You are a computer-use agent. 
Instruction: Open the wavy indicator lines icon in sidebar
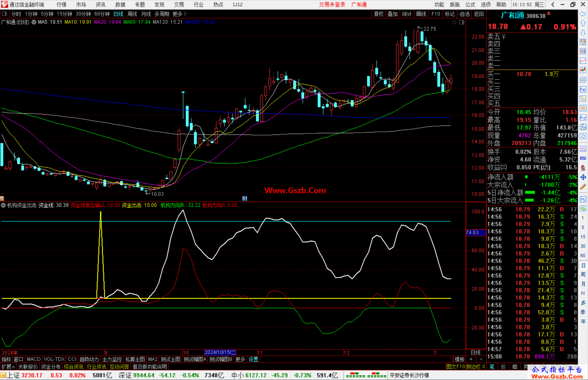click(583, 149)
